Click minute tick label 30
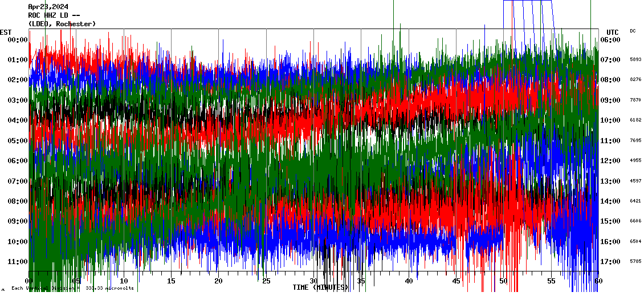This screenshot has height=296, width=644. coord(314,281)
